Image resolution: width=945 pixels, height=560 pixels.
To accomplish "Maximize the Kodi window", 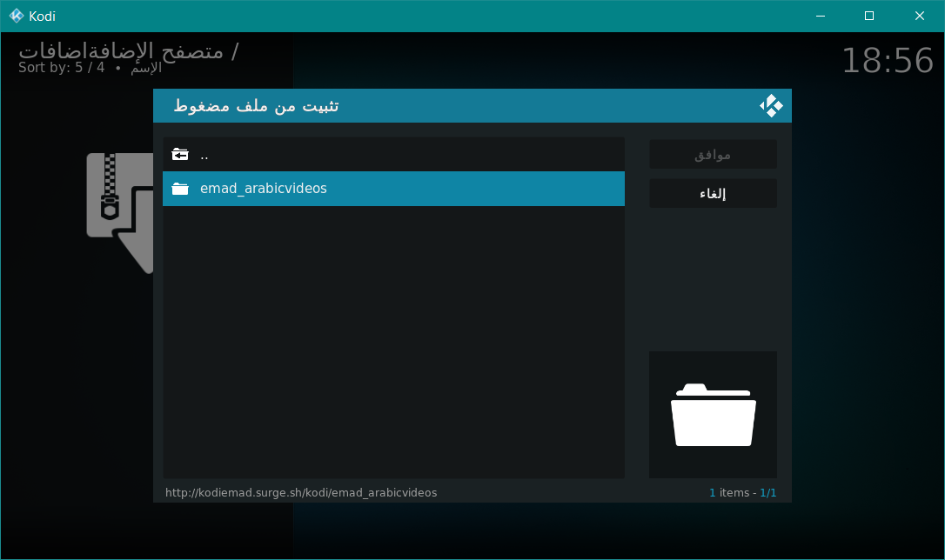I will pos(868,16).
